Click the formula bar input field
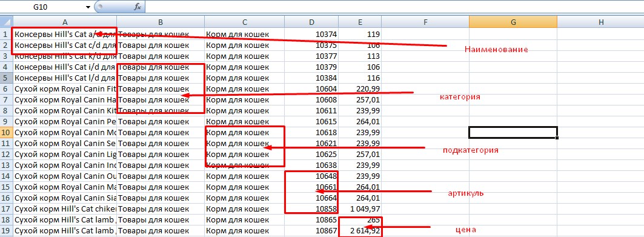Image resolution: width=644 pixels, height=237 pixels. click(x=394, y=7)
